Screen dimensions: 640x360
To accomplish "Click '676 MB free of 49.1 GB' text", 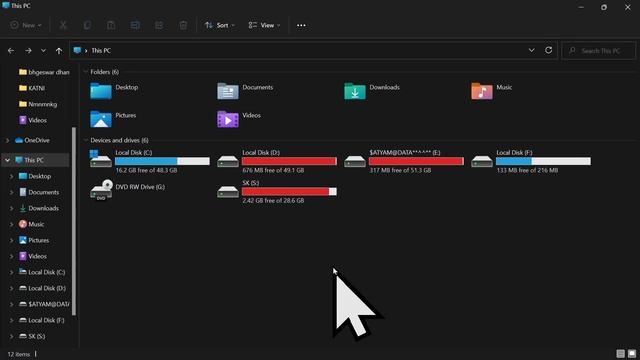I will pyautogui.click(x=273, y=170).
